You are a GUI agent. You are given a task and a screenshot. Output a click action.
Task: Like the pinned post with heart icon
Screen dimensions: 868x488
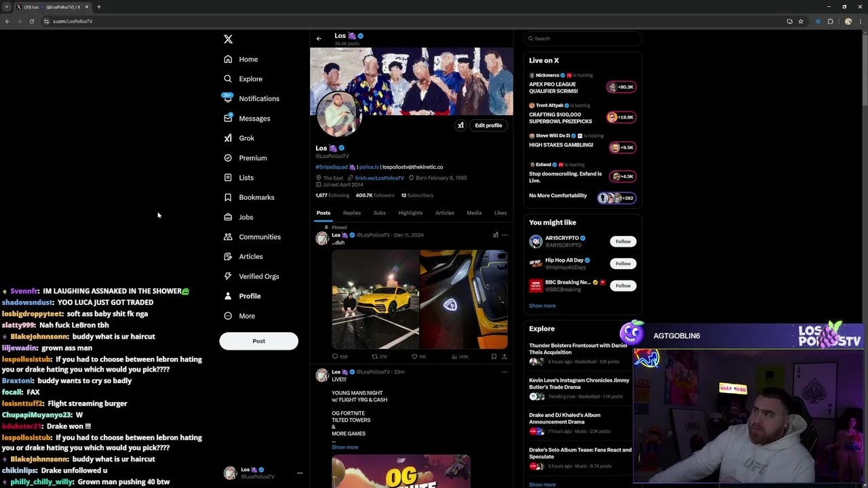pos(414,357)
